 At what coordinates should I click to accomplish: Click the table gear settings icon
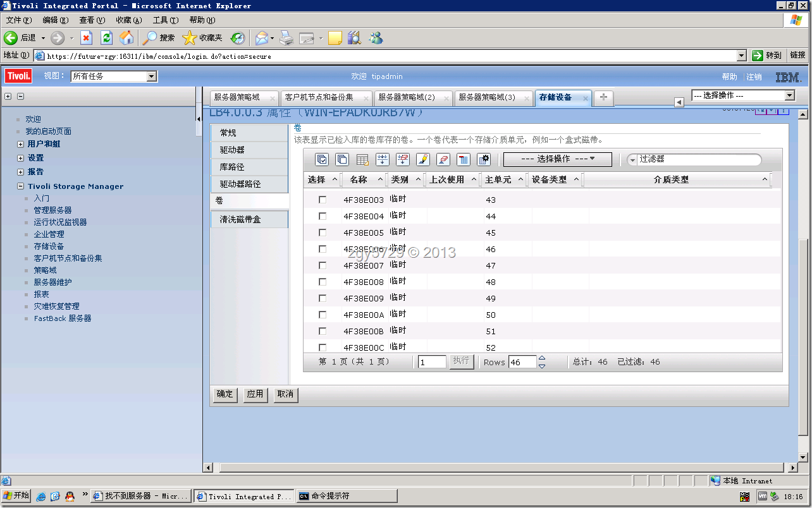pos(484,159)
